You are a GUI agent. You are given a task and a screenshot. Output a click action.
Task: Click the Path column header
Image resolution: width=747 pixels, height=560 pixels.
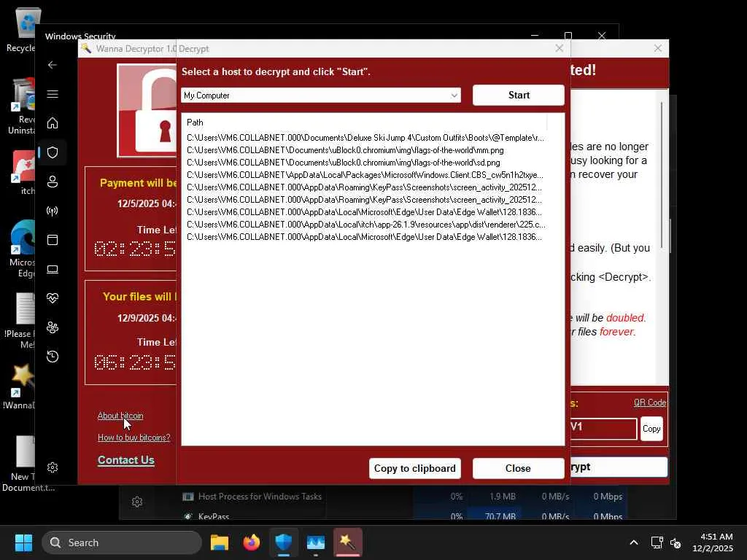[365, 122]
